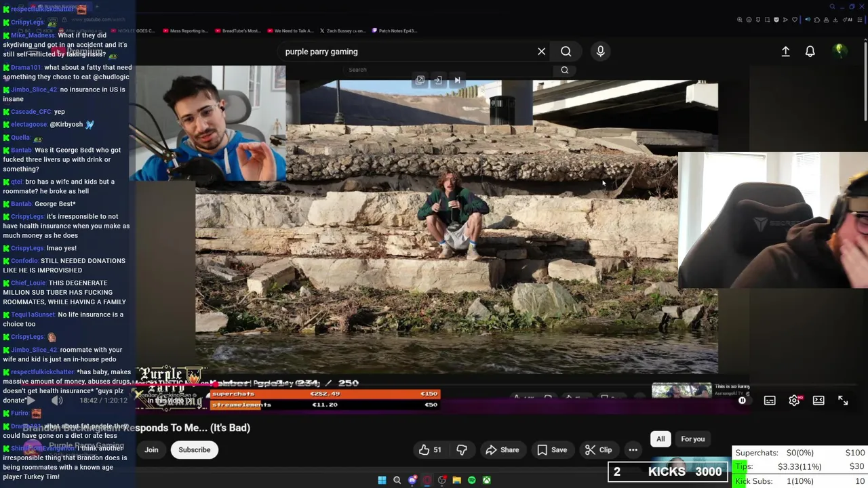Like the video showing 51 likes

click(430, 450)
